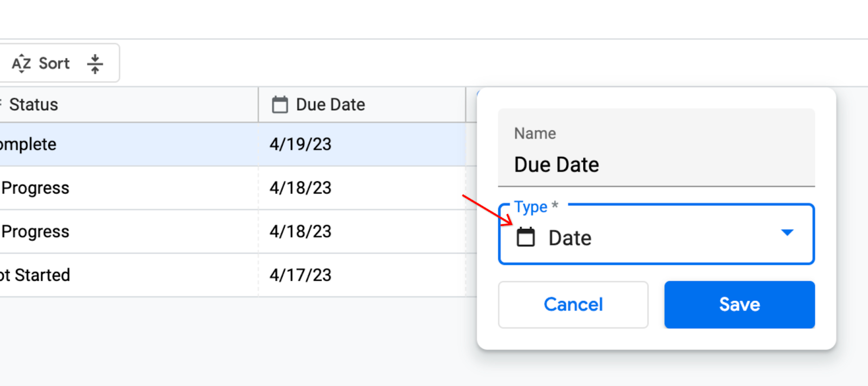
Task: Select the Status column header
Action: 34,104
